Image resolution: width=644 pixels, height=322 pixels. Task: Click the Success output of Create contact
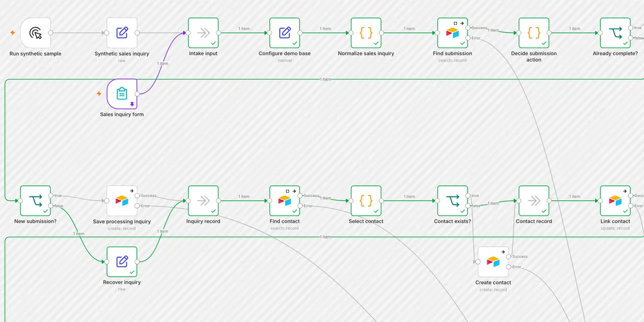(x=508, y=256)
